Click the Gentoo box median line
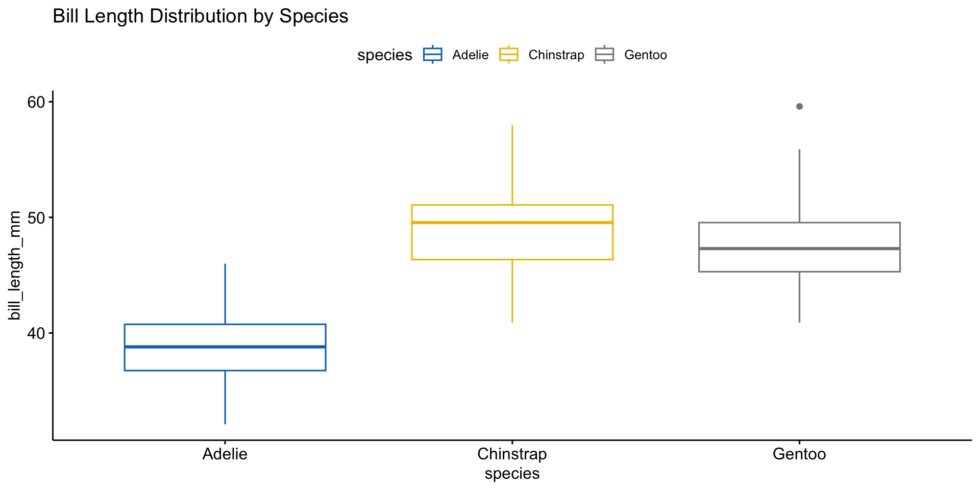This screenshot has height=490, width=980. pos(799,249)
